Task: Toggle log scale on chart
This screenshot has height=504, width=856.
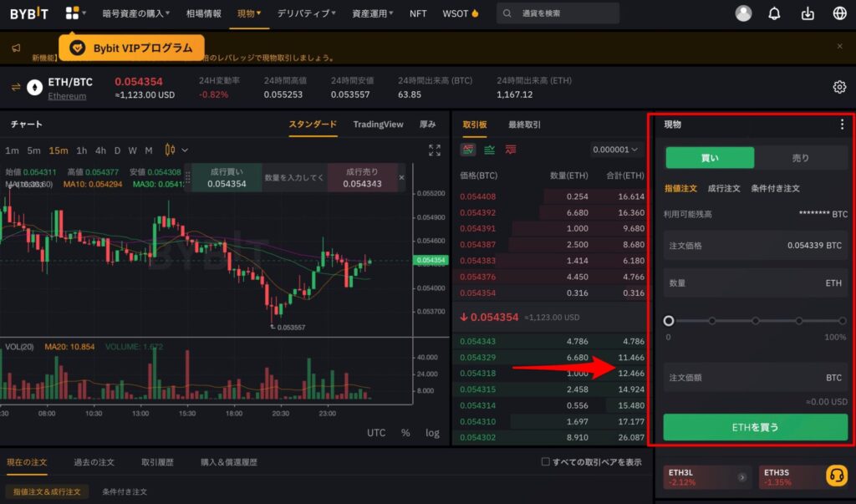Action: [432, 432]
